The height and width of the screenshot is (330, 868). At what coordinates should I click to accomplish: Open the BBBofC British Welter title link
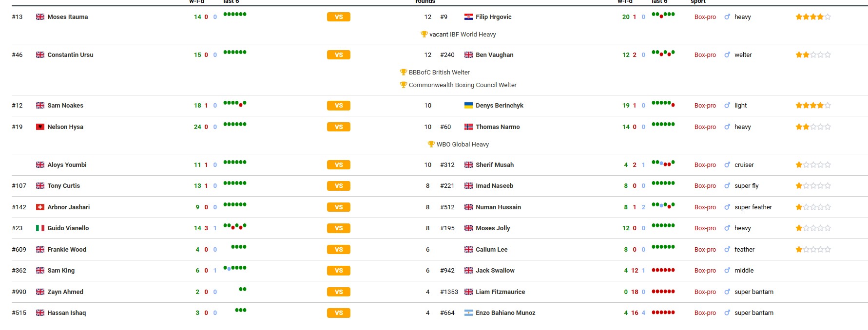(x=439, y=73)
